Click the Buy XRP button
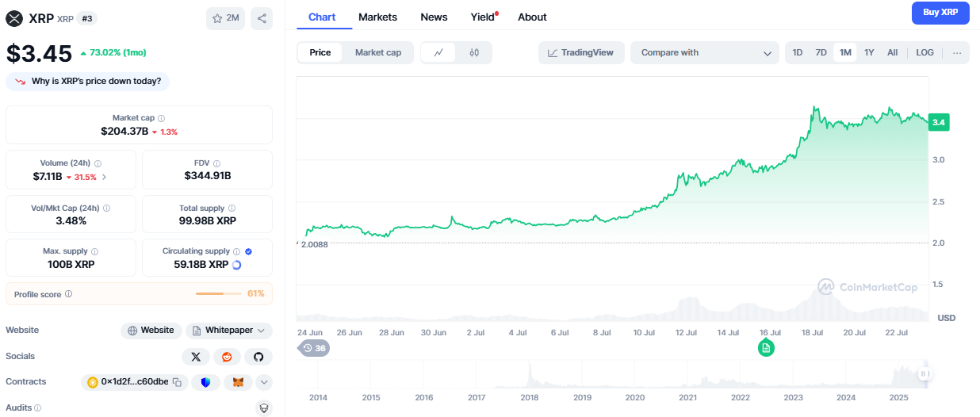980x417 pixels. click(x=940, y=13)
